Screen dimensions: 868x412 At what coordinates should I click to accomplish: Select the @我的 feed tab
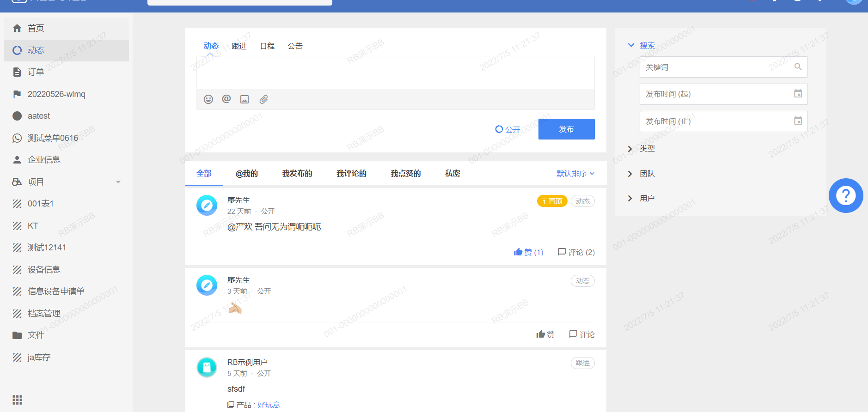247,174
